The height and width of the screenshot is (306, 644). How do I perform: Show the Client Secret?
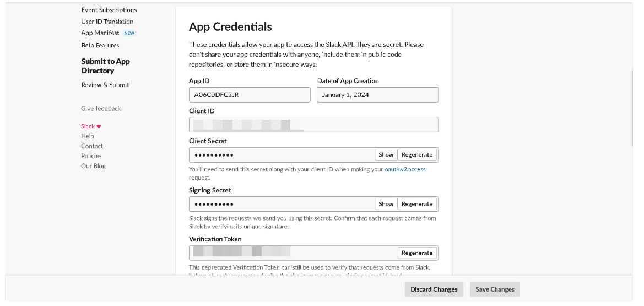[x=386, y=155]
